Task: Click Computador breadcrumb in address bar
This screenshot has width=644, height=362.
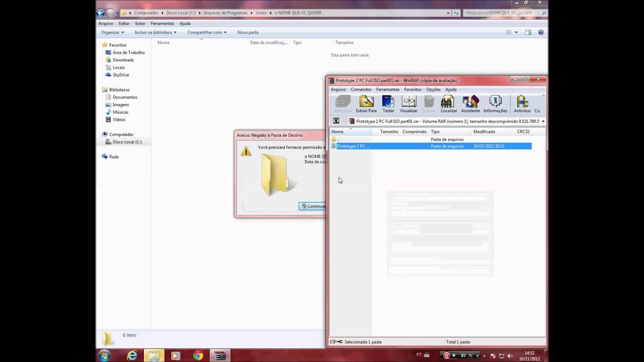Action: [x=146, y=13]
